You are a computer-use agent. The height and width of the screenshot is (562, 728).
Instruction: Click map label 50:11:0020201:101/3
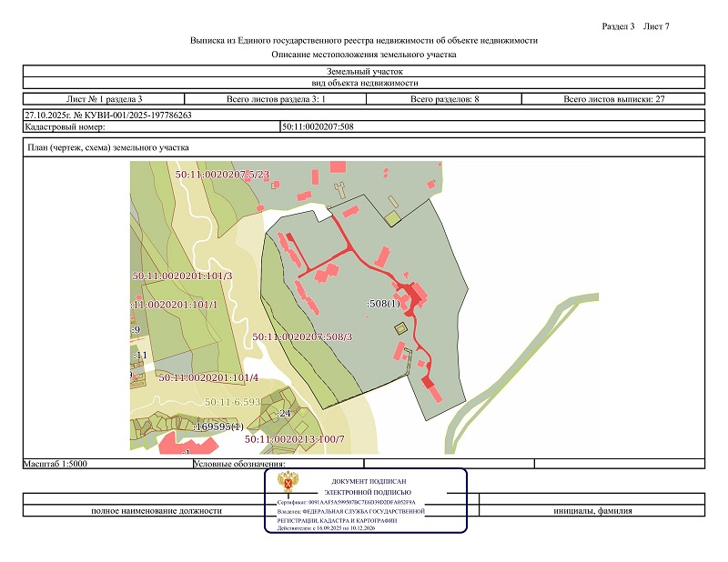click(x=182, y=275)
